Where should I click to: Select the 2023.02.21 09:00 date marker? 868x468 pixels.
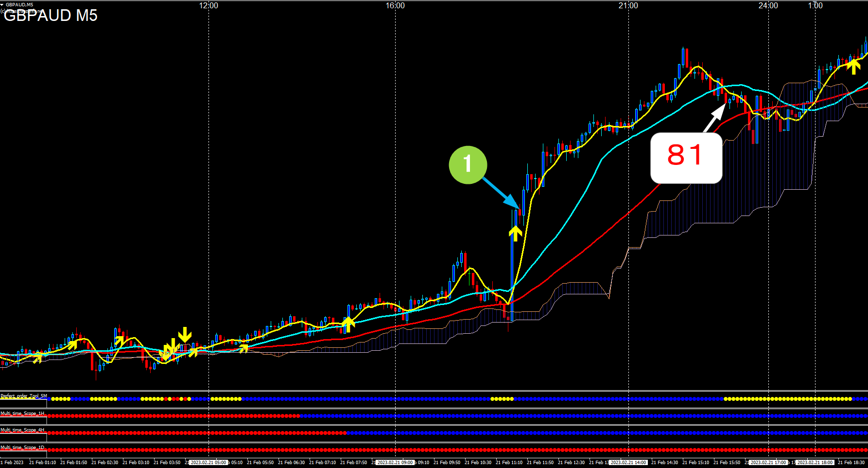coord(395,463)
